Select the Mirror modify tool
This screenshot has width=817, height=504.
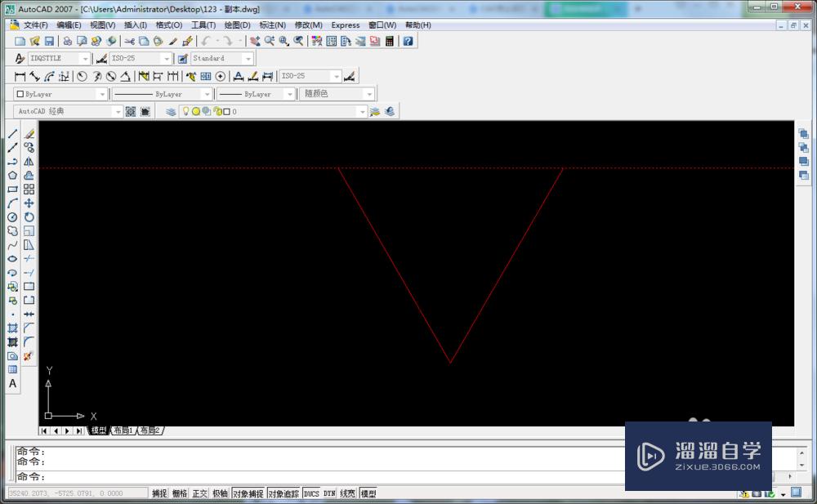(29, 161)
